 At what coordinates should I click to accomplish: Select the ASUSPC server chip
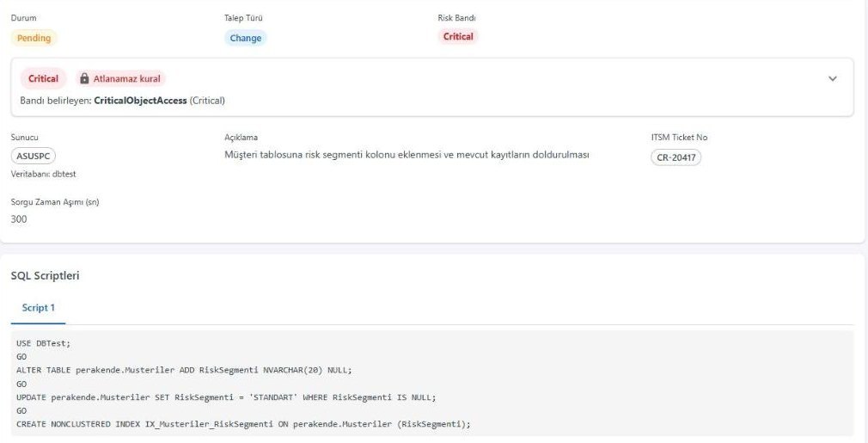34,157
